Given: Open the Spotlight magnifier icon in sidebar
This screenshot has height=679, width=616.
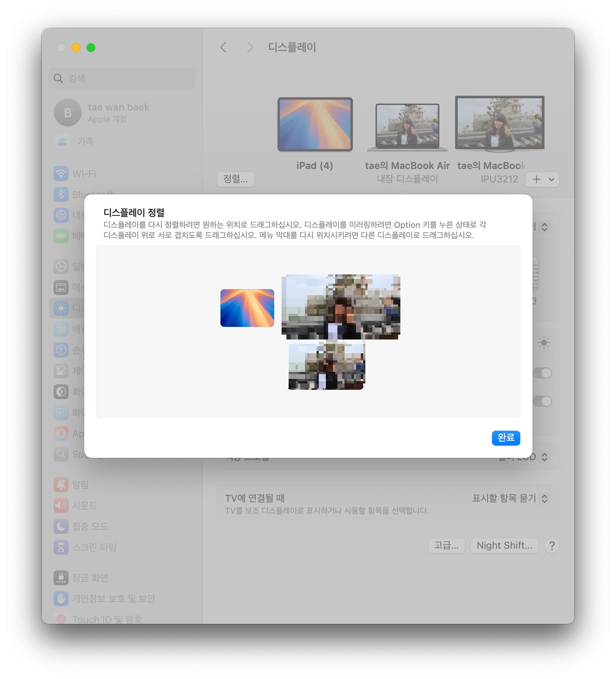Looking at the screenshot, I should click(61, 454).
